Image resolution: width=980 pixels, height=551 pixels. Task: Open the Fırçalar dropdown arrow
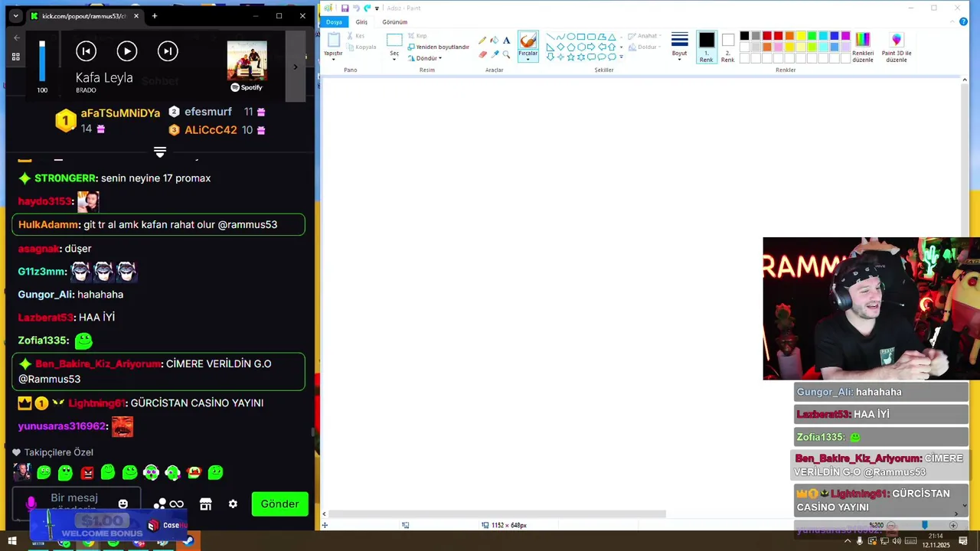pos(528,60)
